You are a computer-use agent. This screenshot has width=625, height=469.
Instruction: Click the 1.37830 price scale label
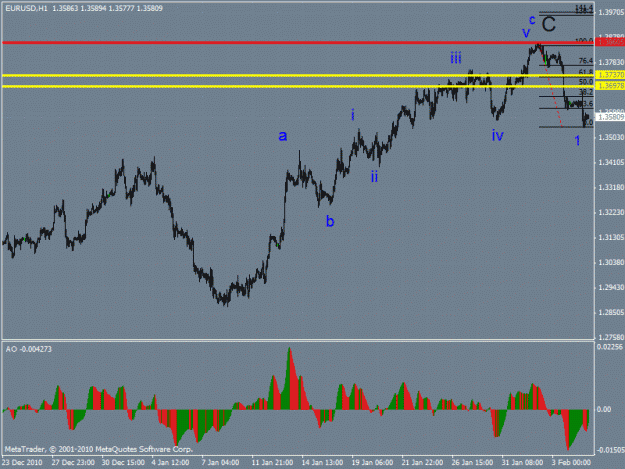(611, 63)
